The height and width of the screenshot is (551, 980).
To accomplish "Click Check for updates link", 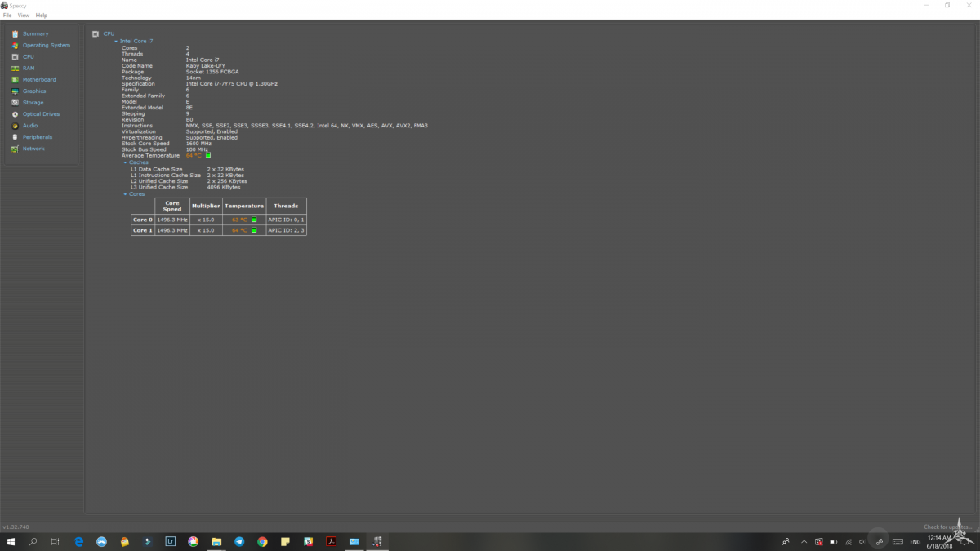I will tap(947, 527).
